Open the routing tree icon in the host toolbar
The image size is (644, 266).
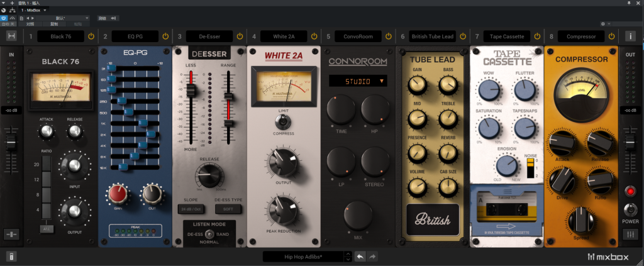click(x=13, y=10)
